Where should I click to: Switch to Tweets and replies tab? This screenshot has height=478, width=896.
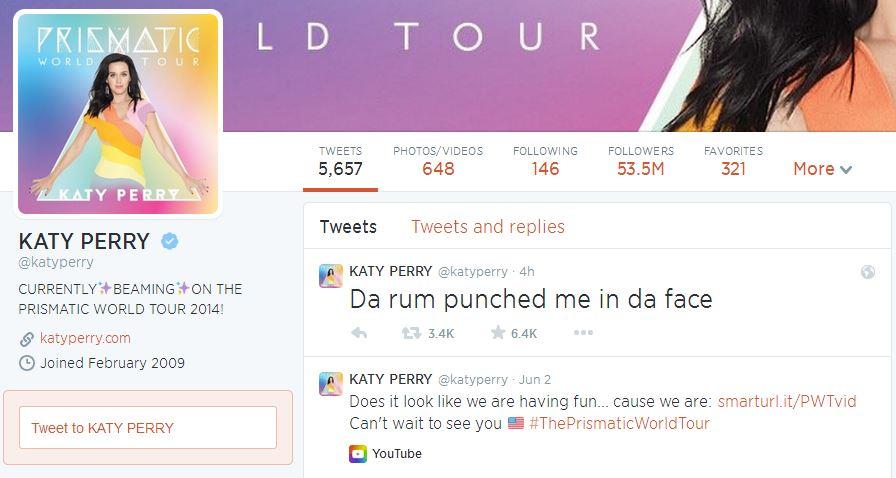(x=488, y=227)
